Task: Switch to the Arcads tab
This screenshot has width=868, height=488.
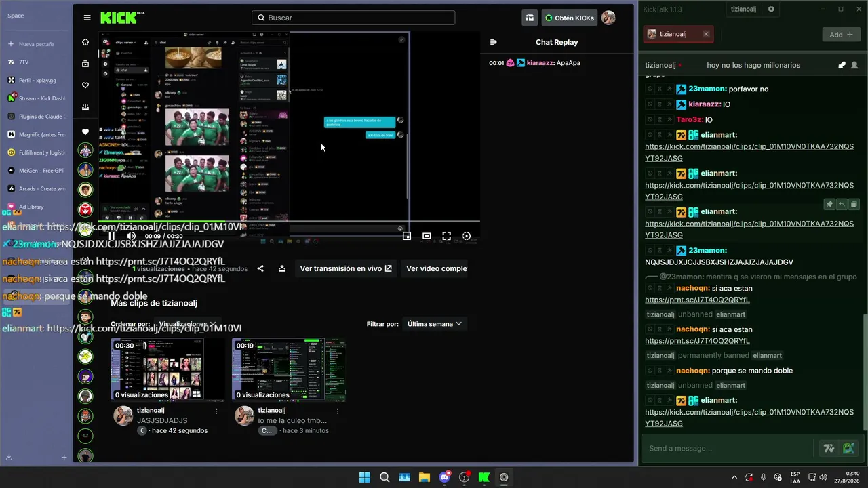Action: coord(36,188)
